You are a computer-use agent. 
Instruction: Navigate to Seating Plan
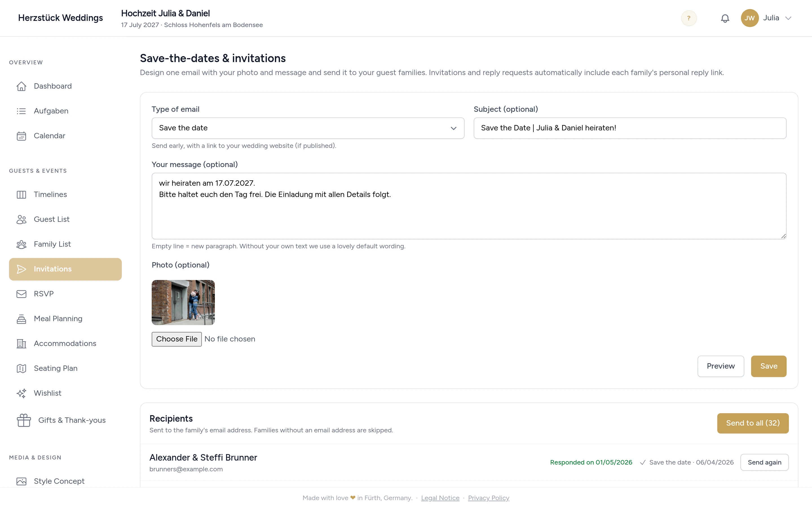tap(65, 369)
